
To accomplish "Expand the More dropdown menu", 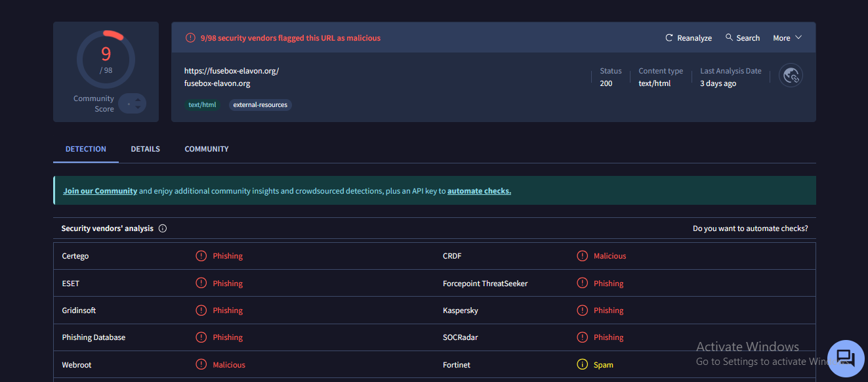I will click(787, 38).
